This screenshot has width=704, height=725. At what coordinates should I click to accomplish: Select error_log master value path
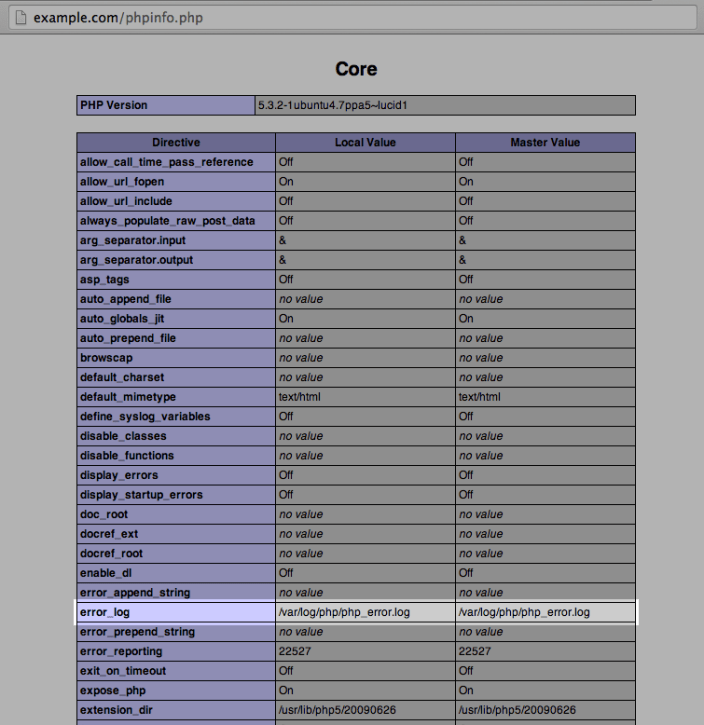(524, 612)
